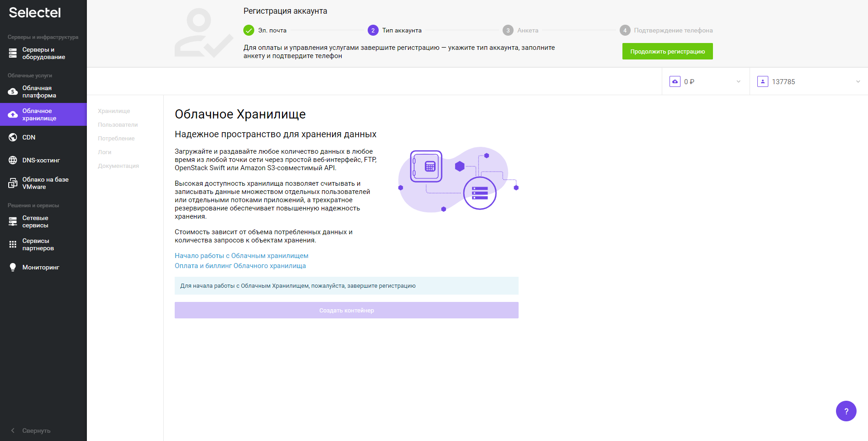The height and width of the screenshot is (441, 868).
Task: Click the account user icon
Action: click(x=763, y=81)
